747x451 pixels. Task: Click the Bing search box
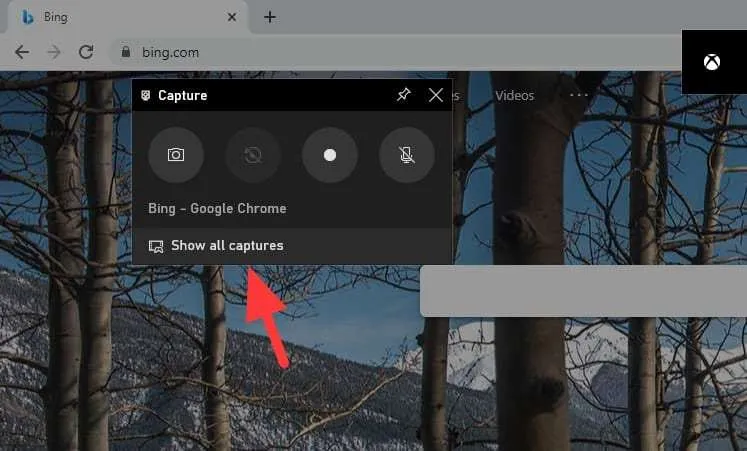coord(584,291)
